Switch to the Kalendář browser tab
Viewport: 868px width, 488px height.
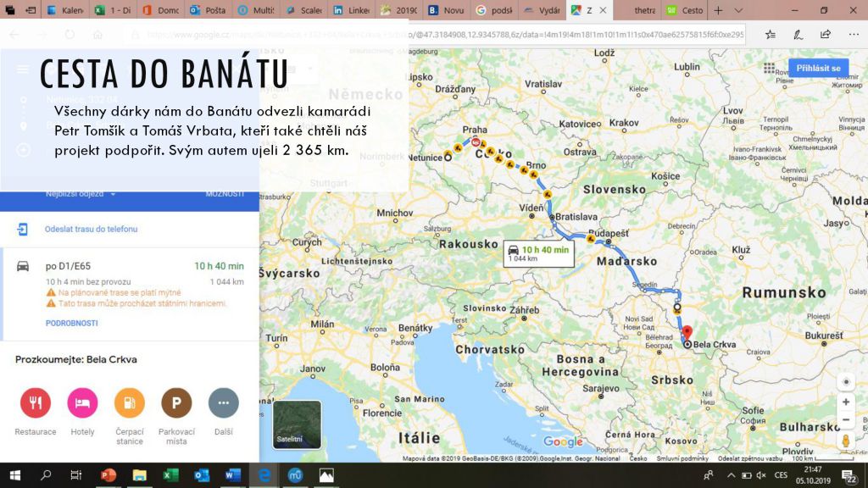(x=65, y=10)
